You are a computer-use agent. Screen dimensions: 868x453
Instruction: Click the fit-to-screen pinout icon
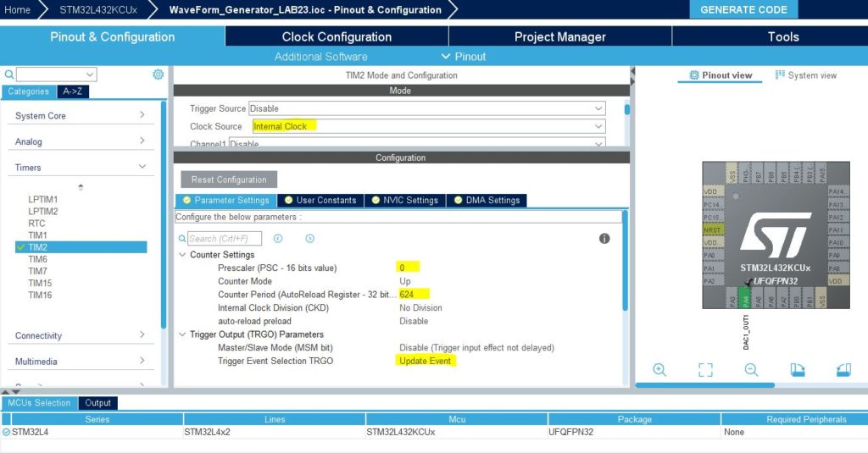(x=705, y=369)
